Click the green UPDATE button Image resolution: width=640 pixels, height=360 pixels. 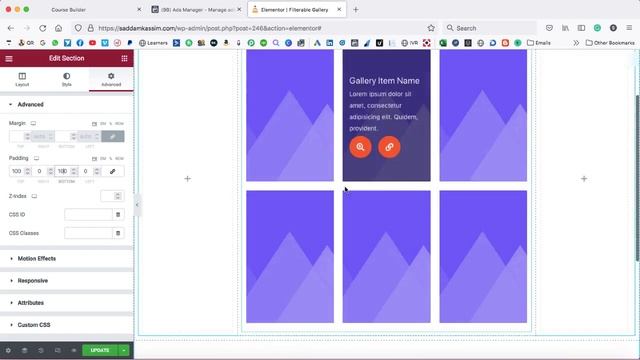(x=100, y=350)
